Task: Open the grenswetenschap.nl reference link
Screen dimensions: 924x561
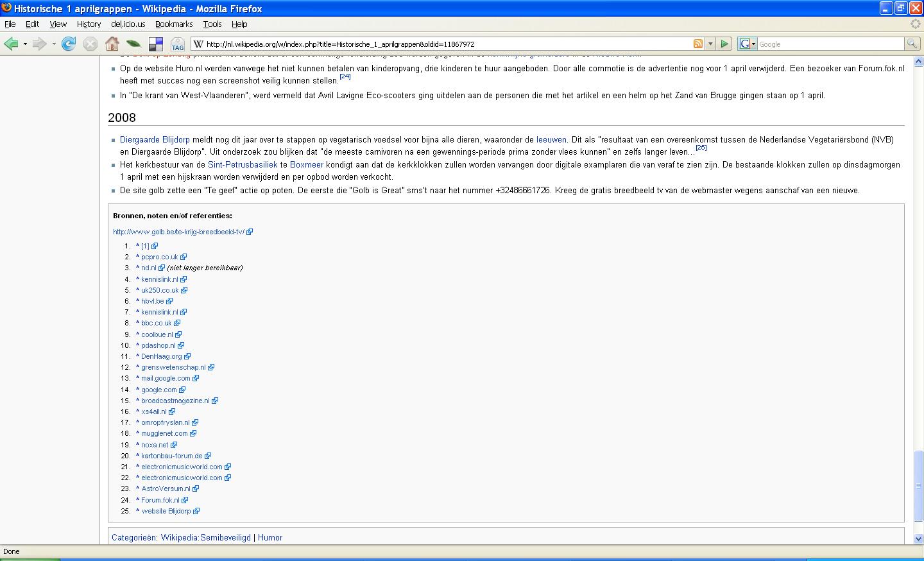Action: tap(173, 367)
